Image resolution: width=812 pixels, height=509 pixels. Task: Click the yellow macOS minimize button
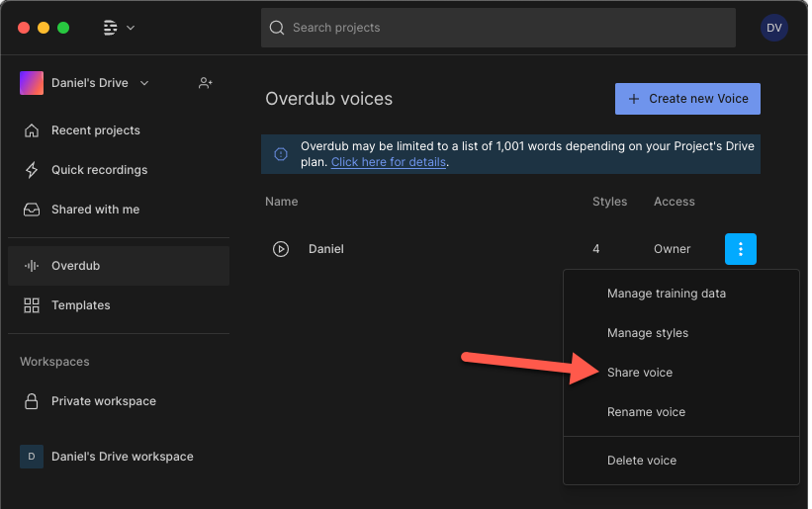pyautogui.click(x=44, y=28)
